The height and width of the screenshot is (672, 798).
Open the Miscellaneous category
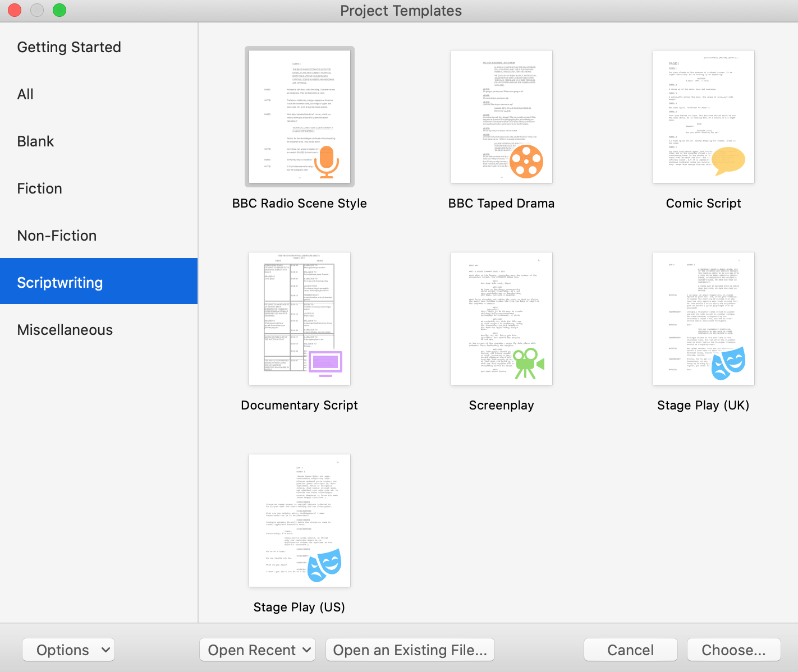[99, 330]
